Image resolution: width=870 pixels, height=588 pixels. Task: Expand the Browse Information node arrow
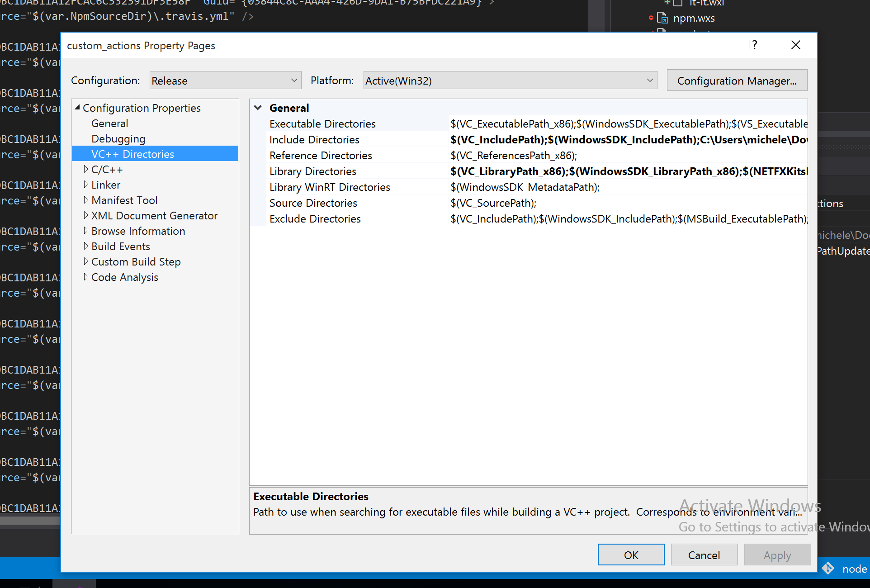point(85,231)
